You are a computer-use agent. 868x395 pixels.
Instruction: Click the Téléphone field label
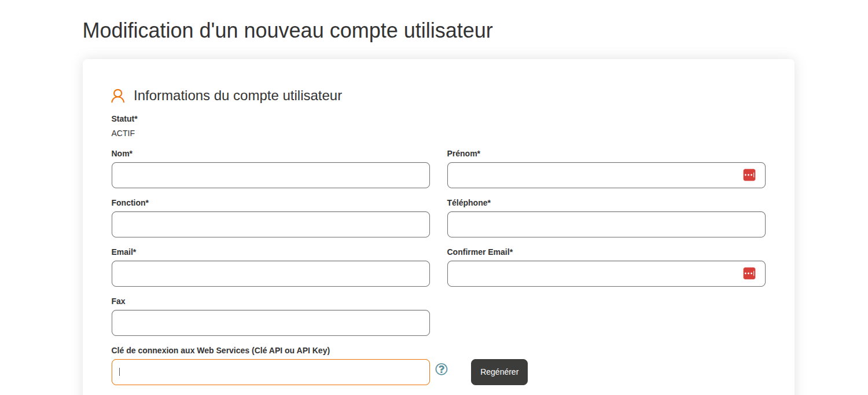[x=469, y=203]
